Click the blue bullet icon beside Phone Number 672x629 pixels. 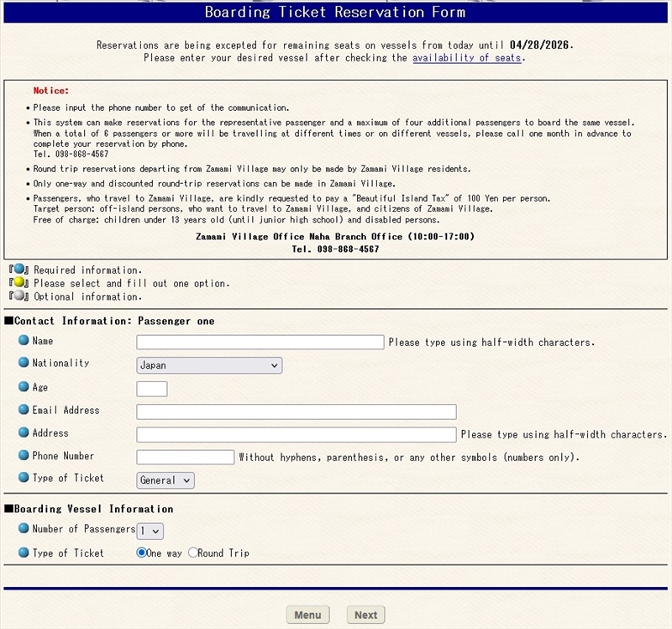(24, 455)
